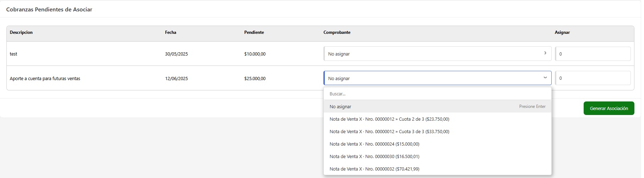Click the Pendiente column header

(254, 32)
